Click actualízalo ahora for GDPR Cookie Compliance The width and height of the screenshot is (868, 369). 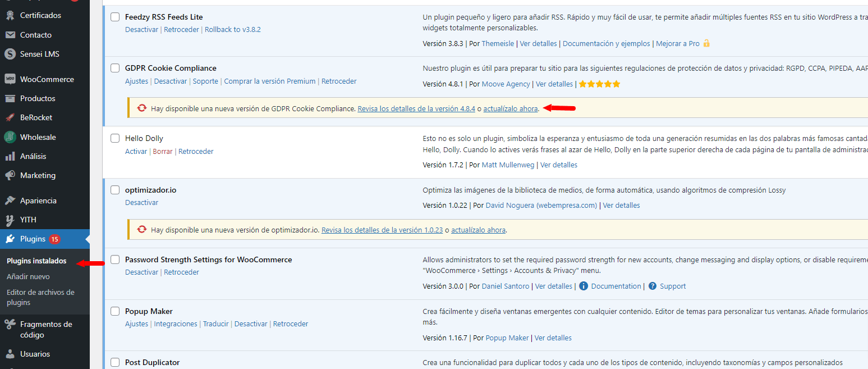[511, 108]
